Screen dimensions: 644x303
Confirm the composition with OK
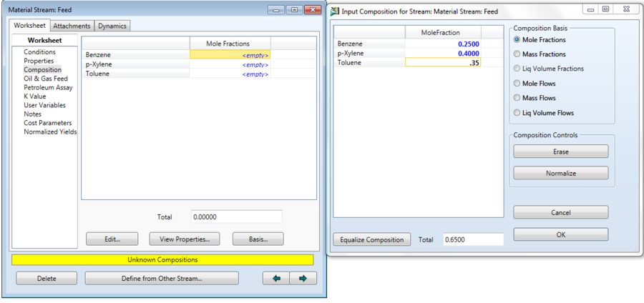(x=560, y=234)
